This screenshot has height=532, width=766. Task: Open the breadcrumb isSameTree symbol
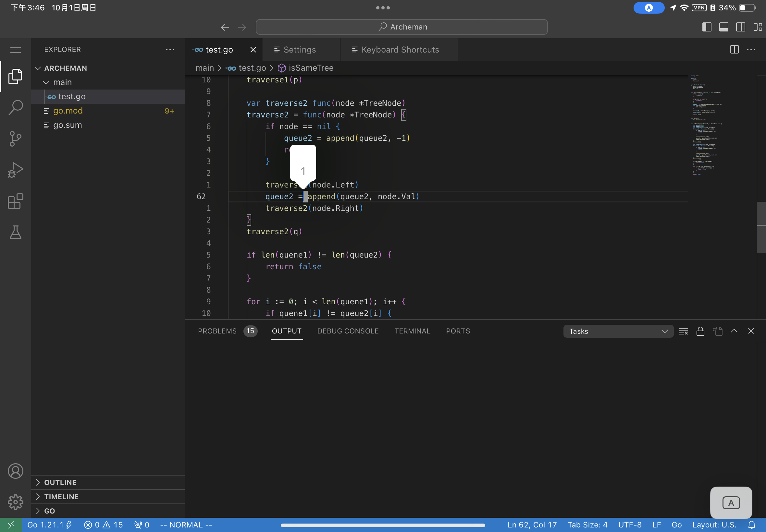[306, 68]
